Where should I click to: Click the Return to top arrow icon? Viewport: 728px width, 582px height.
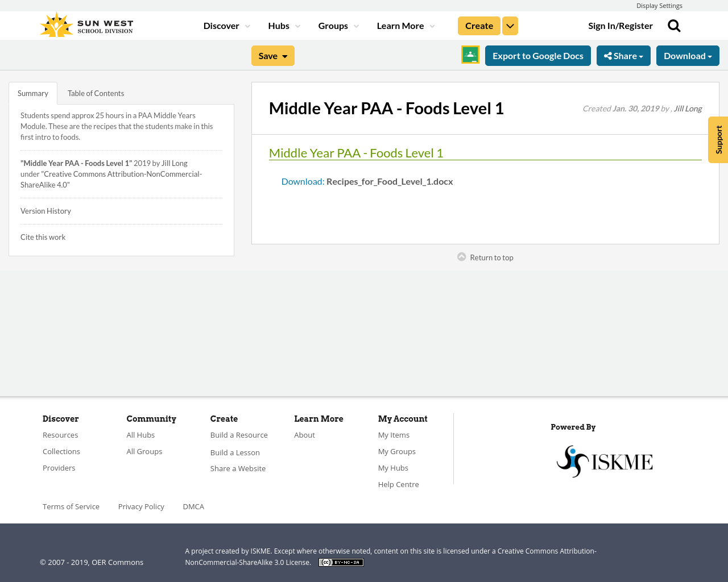461,256
